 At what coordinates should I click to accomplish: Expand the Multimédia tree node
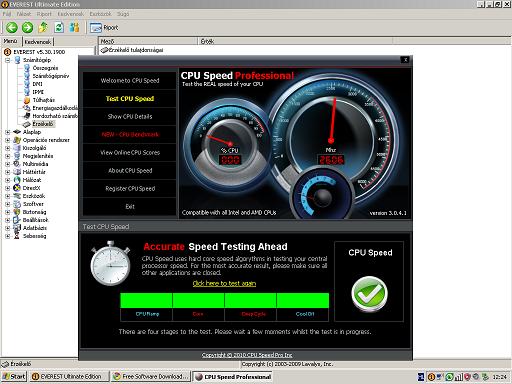(x=8, y=164)
